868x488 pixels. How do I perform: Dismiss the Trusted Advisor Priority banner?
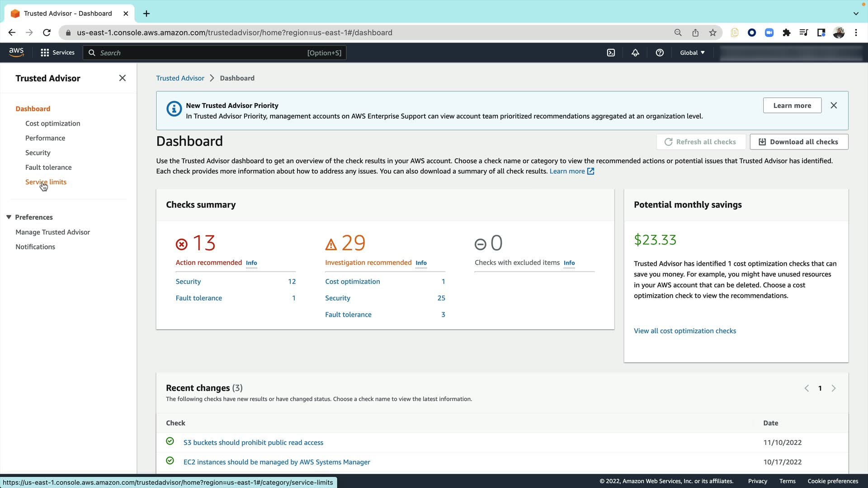click(x=834, y=105)
